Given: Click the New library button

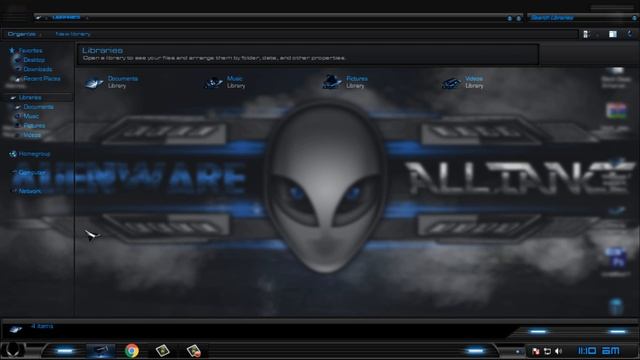Looking at the screenshot, I should pyautogui.click(x=72, y=34).
